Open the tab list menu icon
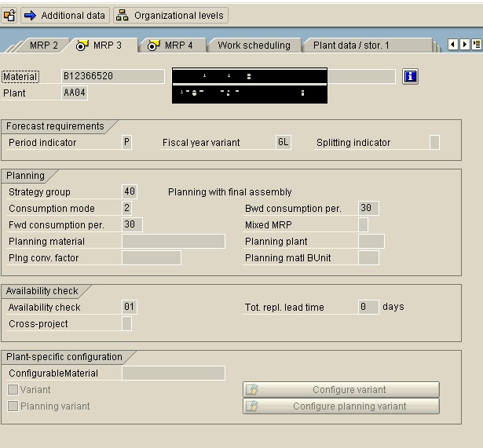 tap(477, 45)
